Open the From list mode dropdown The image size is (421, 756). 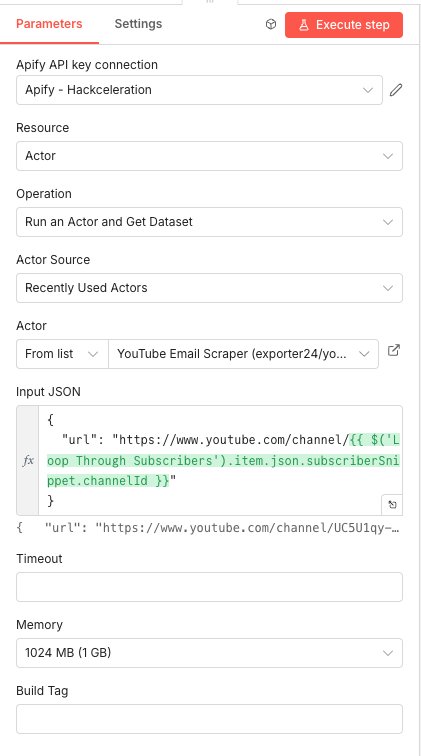click(62, 354)
